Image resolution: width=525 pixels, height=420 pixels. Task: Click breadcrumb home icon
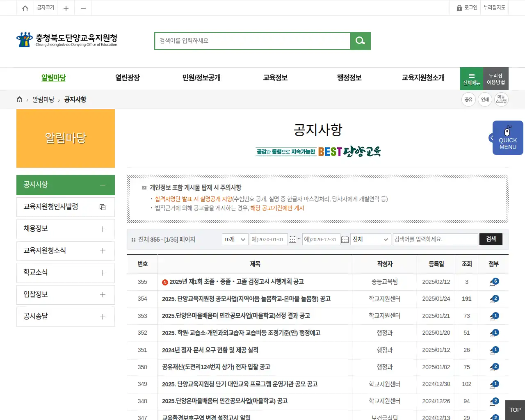tap(19, 99)
